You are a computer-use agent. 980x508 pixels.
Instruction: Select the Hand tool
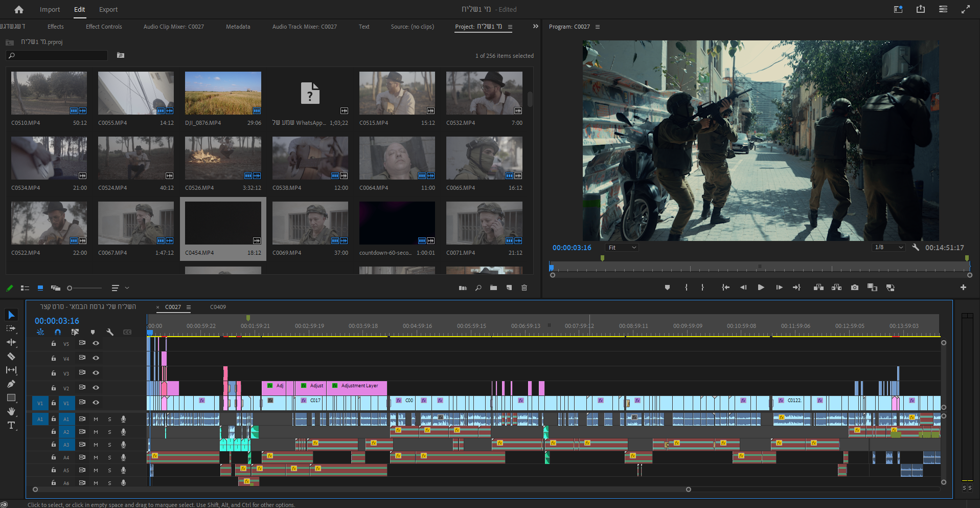click(x=11, y=411)
